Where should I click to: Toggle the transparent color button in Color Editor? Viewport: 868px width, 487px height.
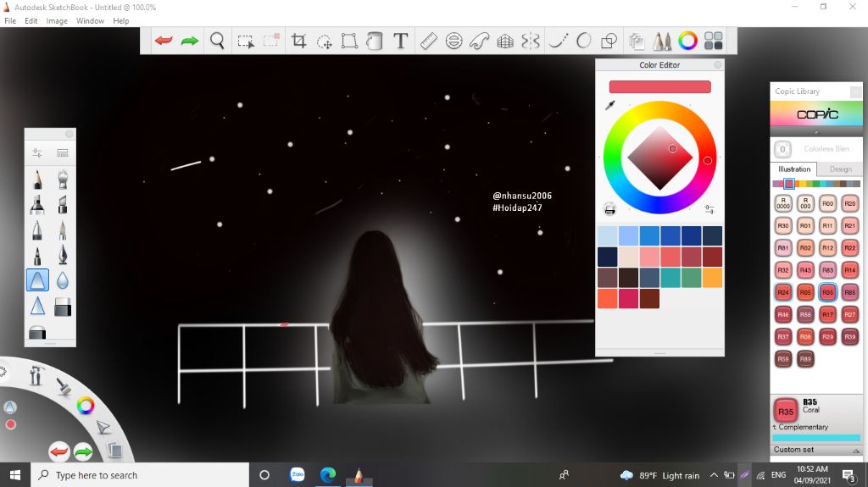click(x=609, y=209)
